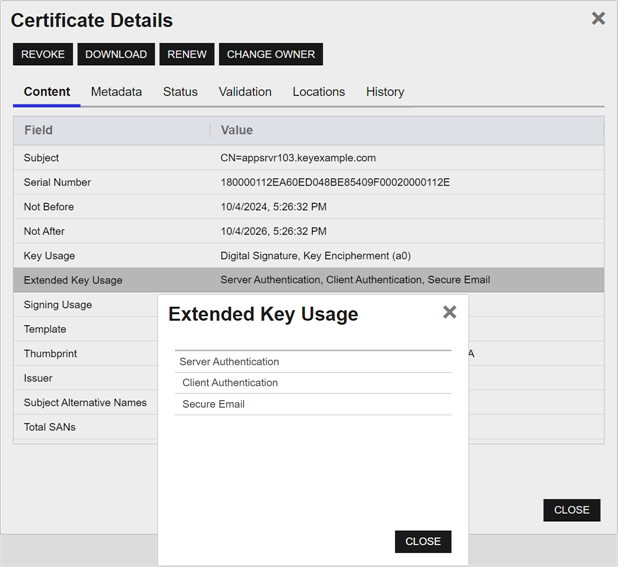Download the certificate
Screen dimensions: 618x567
pyautogui.click(x=116, y=54)
